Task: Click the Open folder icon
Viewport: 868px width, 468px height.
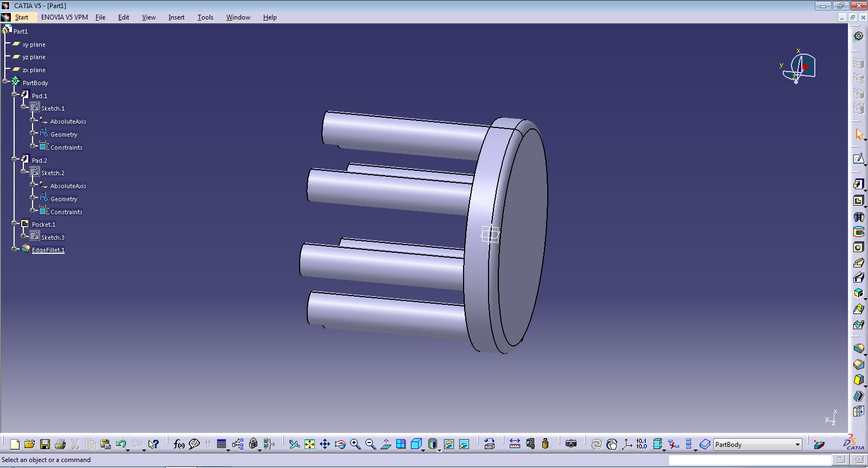Action: click(x=30, y=444)
